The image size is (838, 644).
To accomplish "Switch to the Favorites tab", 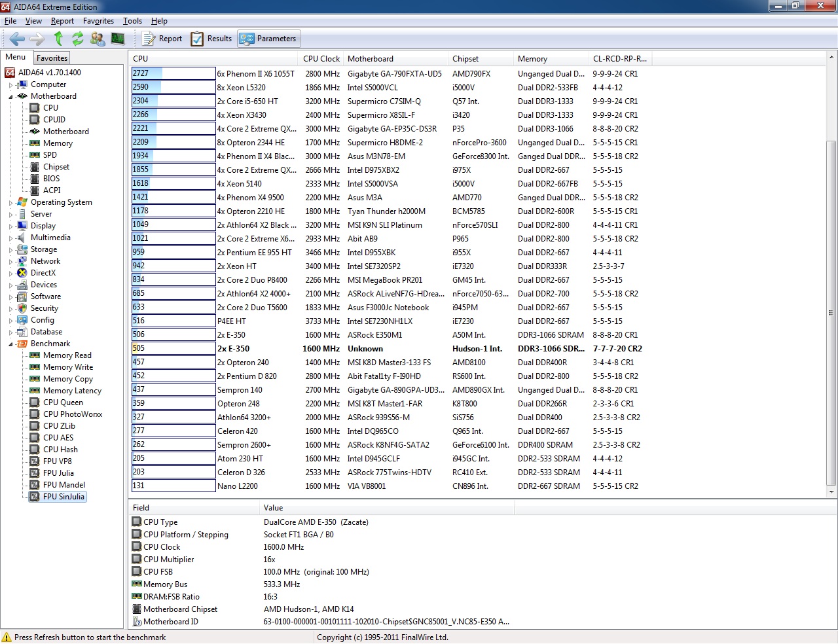I will (x=52, y=58).
